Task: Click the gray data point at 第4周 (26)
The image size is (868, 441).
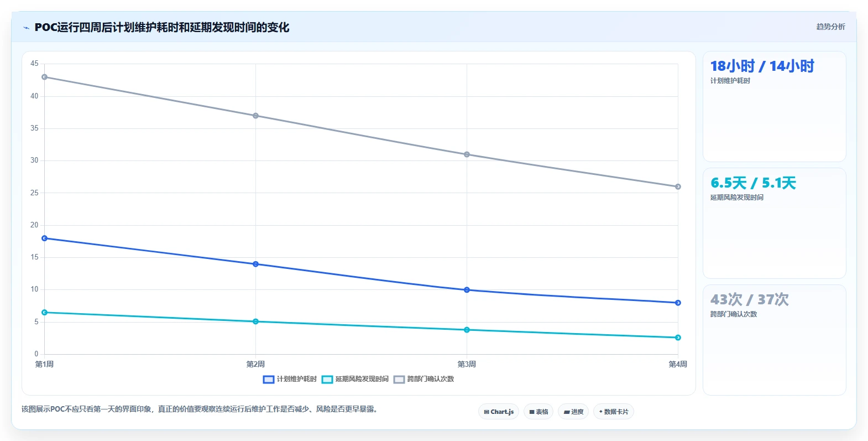Action: (x=678, y=186)
